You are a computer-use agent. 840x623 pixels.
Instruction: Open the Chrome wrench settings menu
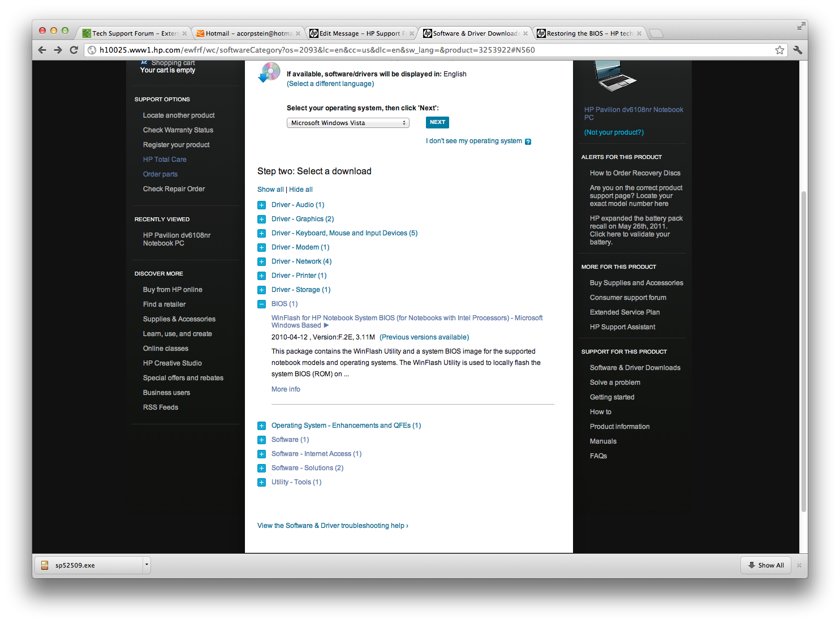coord(798,50)
